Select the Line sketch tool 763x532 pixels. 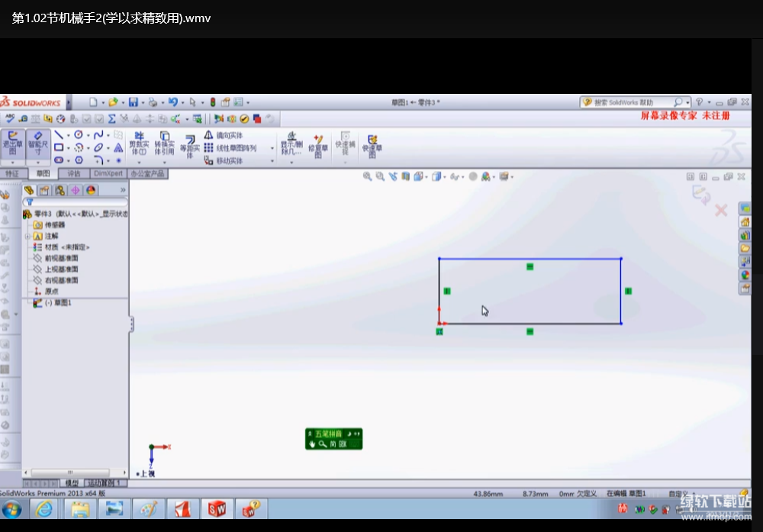pos(59,135)
